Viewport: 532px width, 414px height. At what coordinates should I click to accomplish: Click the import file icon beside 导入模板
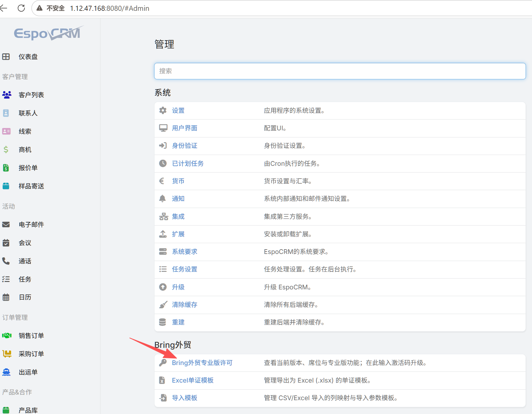[163, 398]
